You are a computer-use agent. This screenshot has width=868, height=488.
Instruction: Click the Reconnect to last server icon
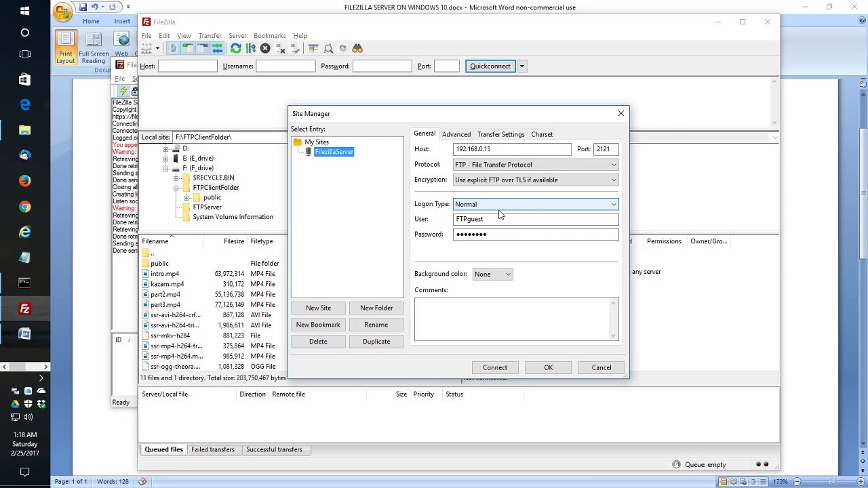click(295, 48)
